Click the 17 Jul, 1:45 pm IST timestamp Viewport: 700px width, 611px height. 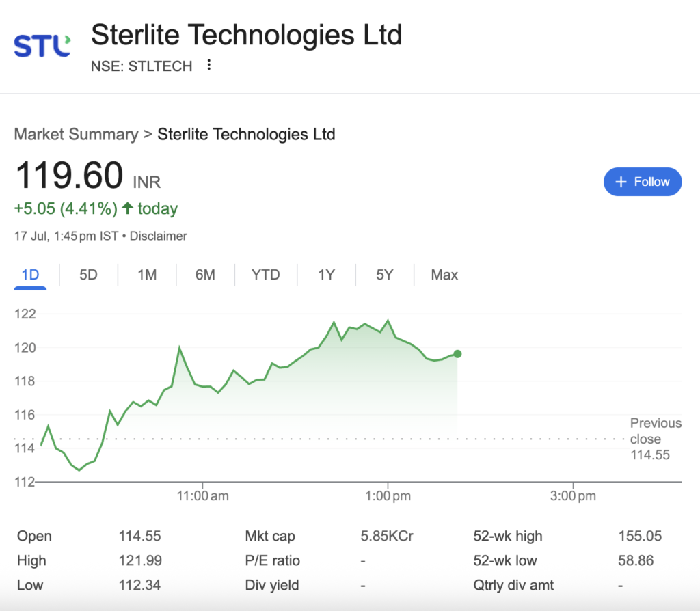pyautogui.click(x=66, y=236)
